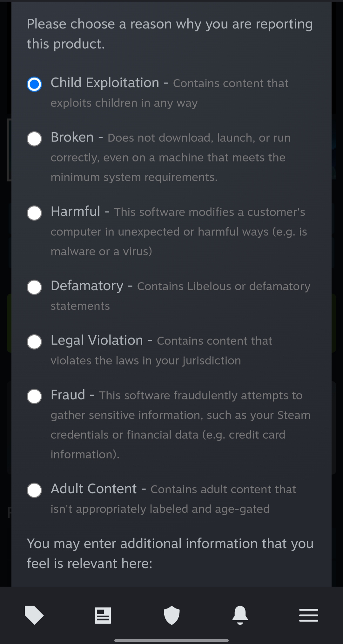Click the 'Adult Content' reason label
This screenshot has width=343, height=644.
[x=94, y=489]
